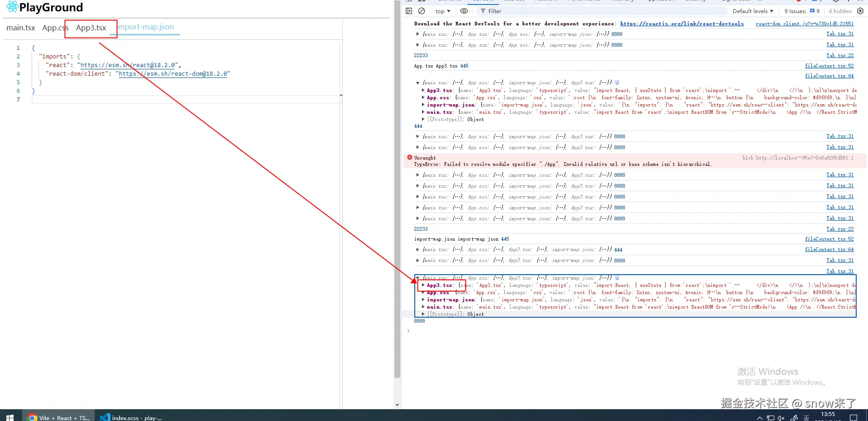Clear the console with the circle-slash icon

pyautogui.click(x=422, y=11)
